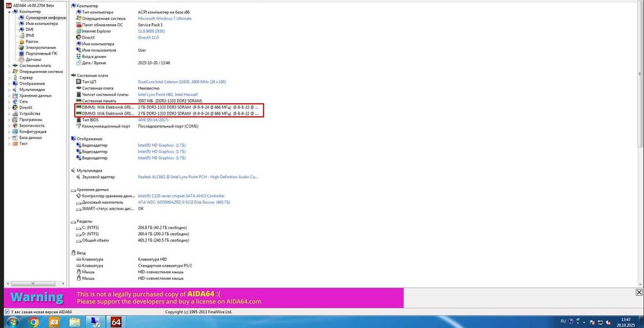Click the Коммуникационный порт row icon
Image resolution: width=644 pixels, height=328 pixels.
pos(79,126)
